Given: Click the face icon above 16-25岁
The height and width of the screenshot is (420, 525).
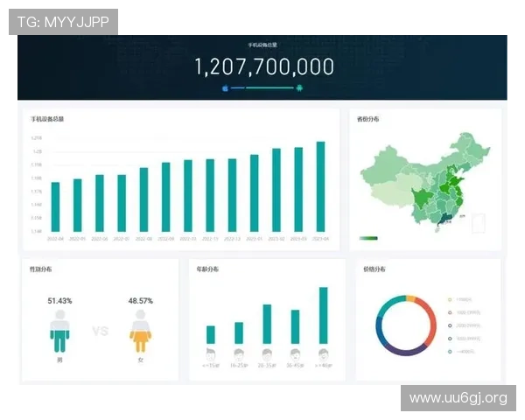Looking at the screenshot, I should pos(239,353).
